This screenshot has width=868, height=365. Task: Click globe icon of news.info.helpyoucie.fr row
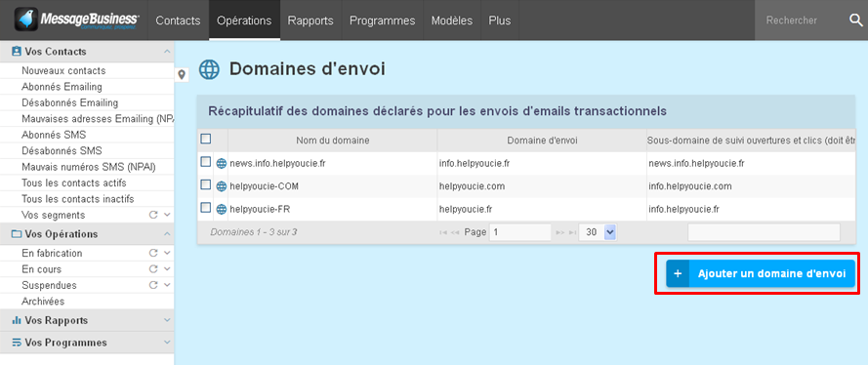tap(222, 163)
